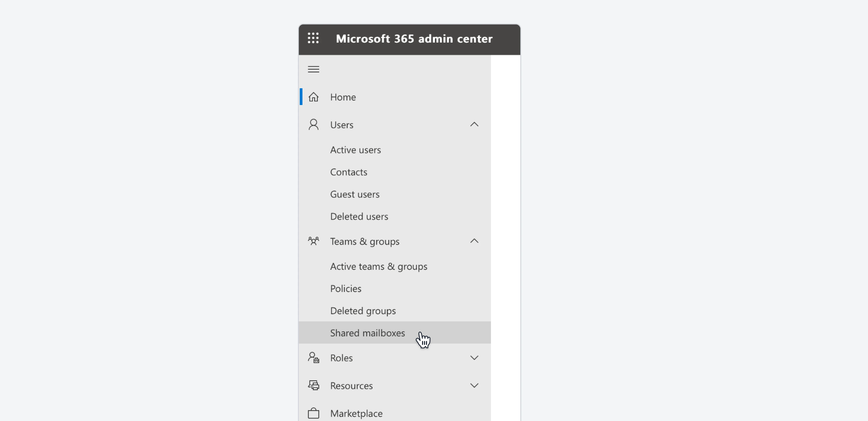The height and width of the screenshot is (421, 868).
Task: Open the app launcher waffle icon
Action: 313,38
